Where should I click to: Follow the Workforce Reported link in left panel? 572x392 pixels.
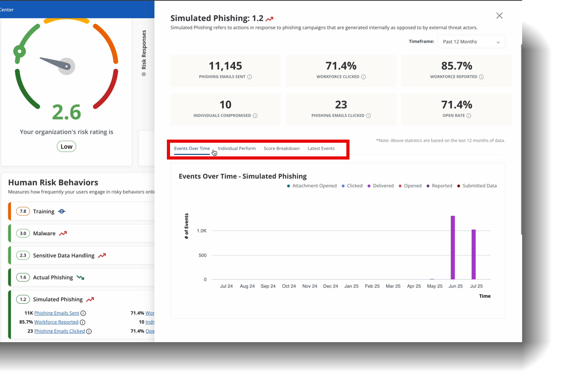pyautogui.click(x=56, y=322)
